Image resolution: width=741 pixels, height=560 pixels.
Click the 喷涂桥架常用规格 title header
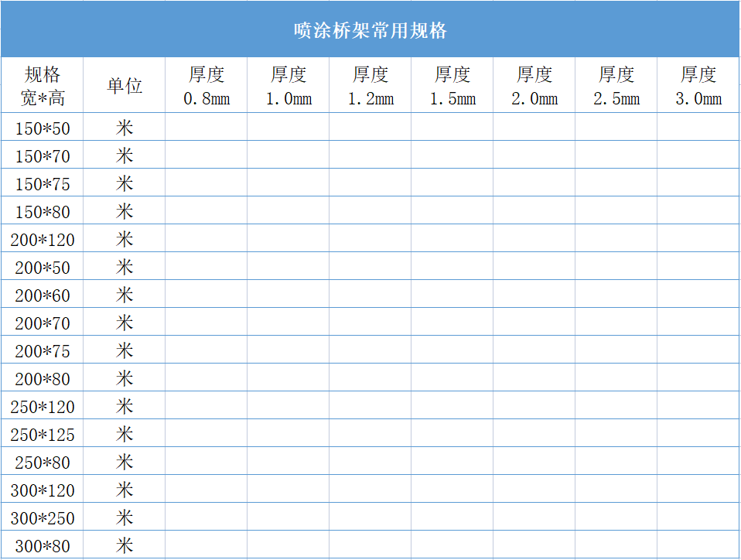tap(370, 26)
